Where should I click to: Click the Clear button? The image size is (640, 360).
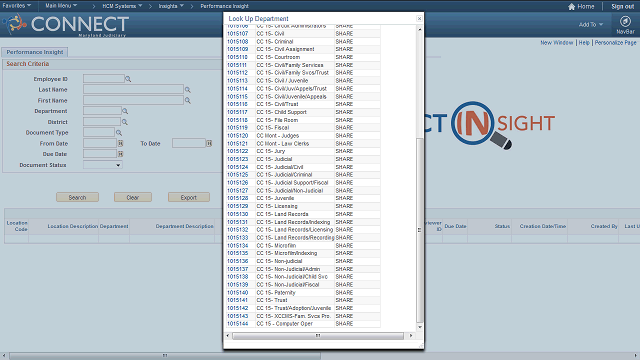tap(133, 198)
